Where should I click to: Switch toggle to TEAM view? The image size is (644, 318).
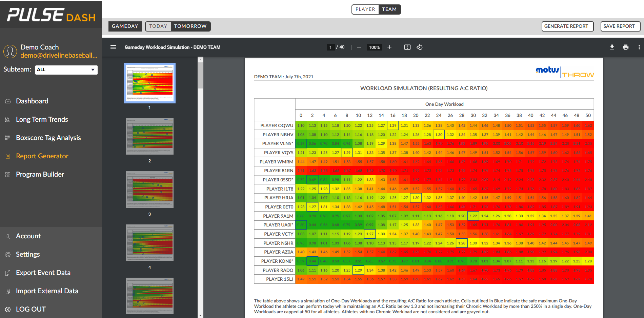pyautogui.click(x=389, y=9)
